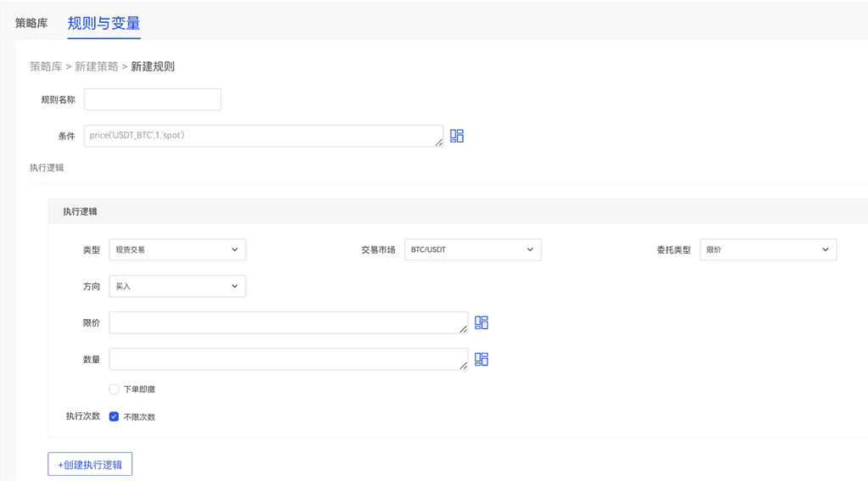Click the formula editor icon next to 限价

[481, 322]
